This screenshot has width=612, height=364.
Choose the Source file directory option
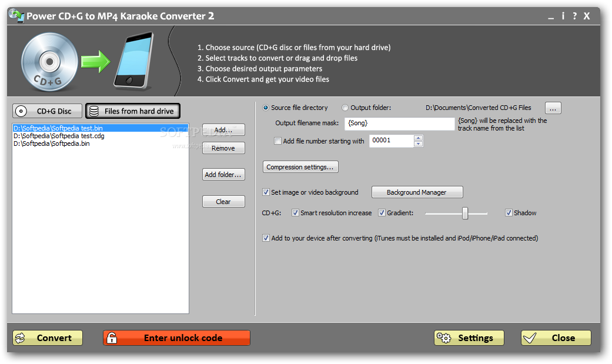[296, 108]
